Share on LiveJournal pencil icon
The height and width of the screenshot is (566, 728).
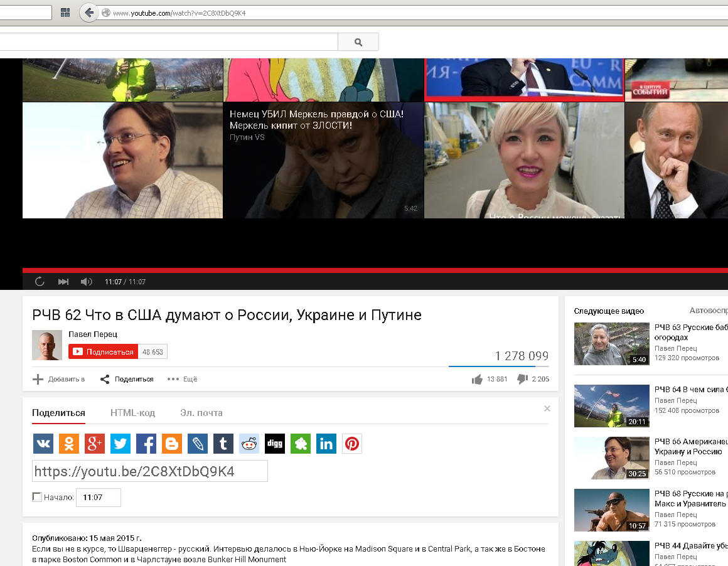point(197,444)
